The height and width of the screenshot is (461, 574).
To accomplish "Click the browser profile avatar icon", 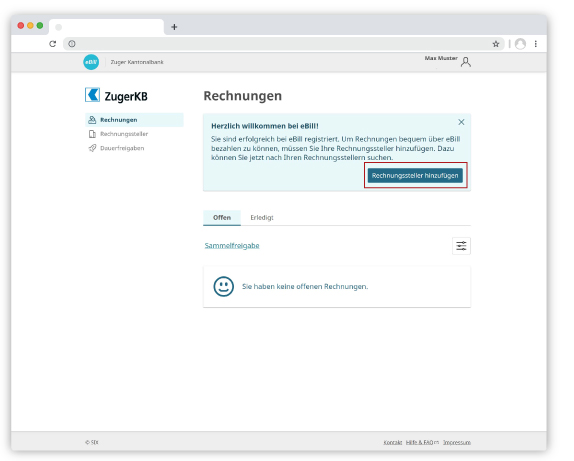I will (520, 44).
